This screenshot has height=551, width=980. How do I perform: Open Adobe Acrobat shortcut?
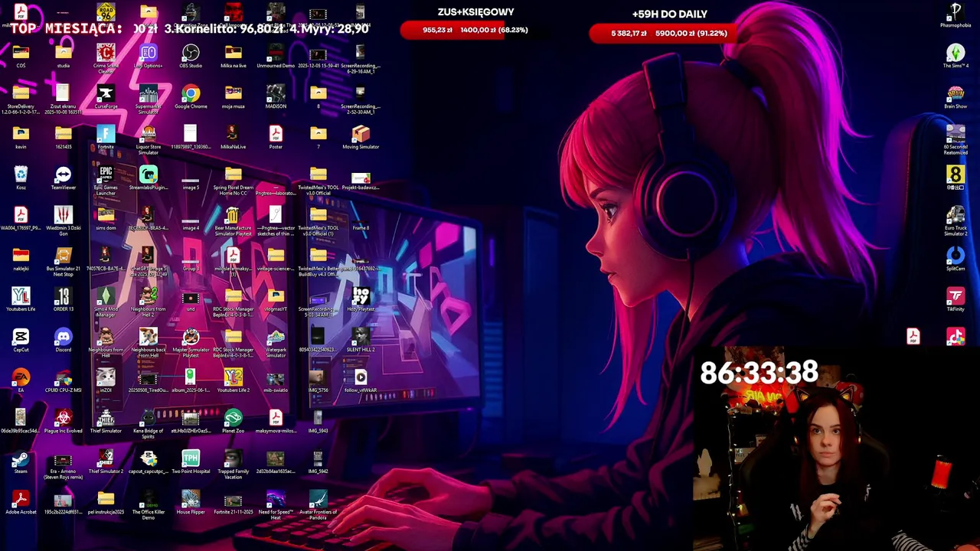tap(21, 501)
